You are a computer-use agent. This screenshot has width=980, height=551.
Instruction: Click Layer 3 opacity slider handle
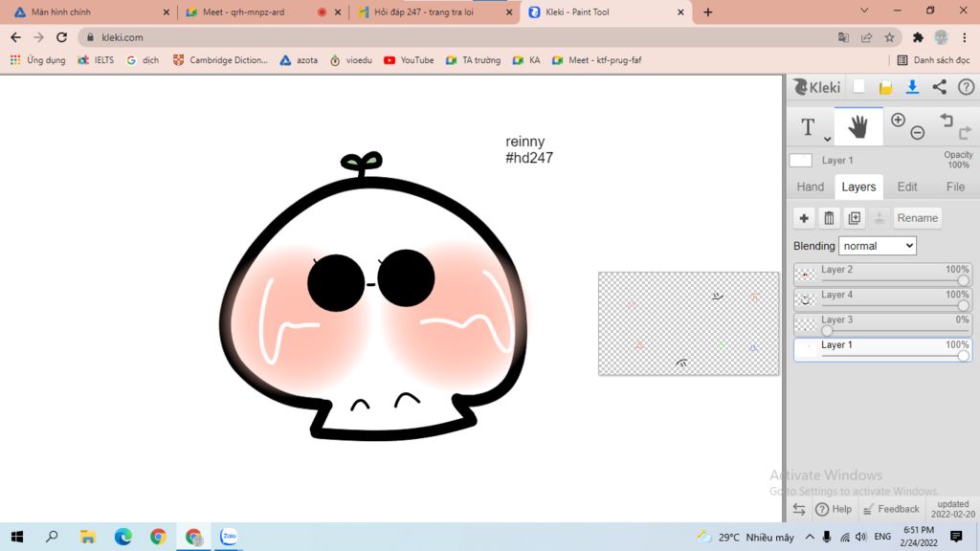(x=827, y=331)
